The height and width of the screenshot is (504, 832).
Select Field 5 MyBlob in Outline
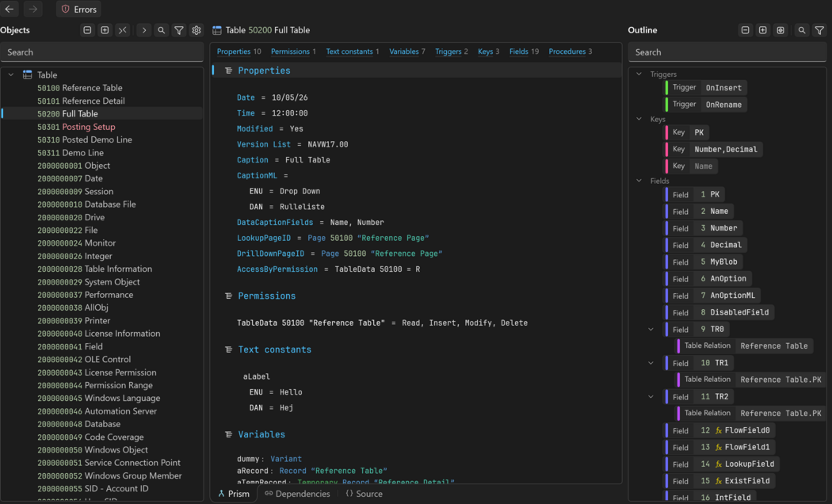pyautogui.click(x=704, y=262)
